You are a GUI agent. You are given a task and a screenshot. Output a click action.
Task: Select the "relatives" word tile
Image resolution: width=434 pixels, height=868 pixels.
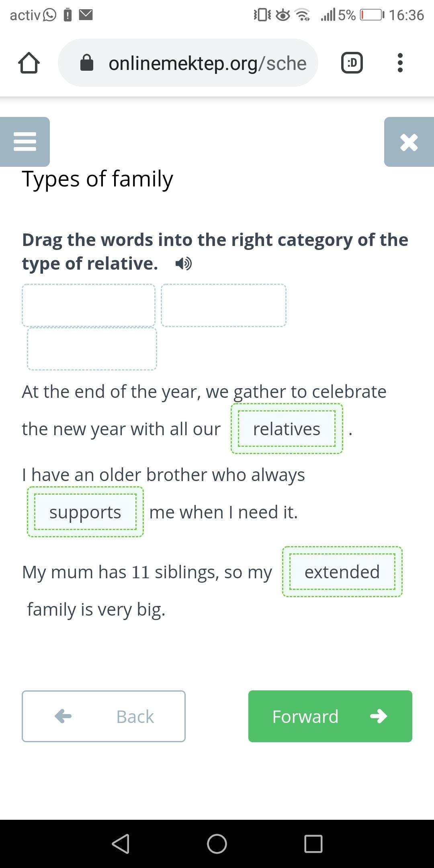[287, 429]
